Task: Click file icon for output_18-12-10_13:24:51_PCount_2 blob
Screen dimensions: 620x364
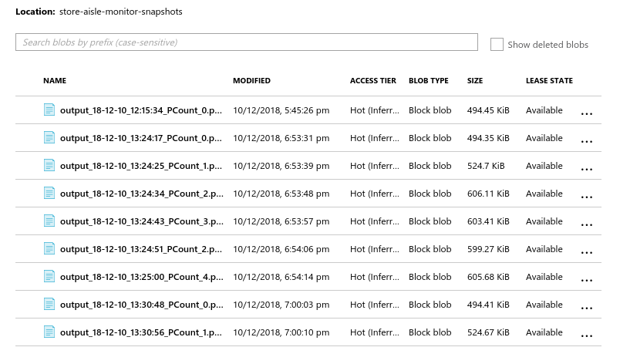Action: point(50,249)
